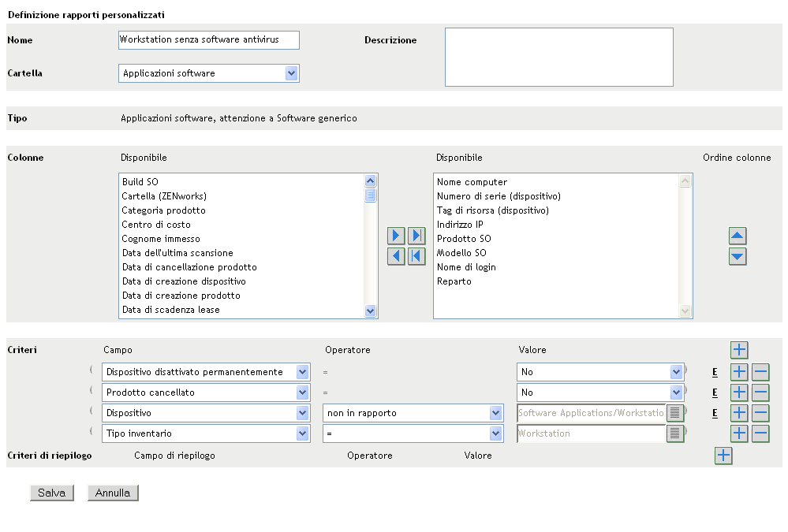
Task: Click Salva button
Action: coord(52,493)
